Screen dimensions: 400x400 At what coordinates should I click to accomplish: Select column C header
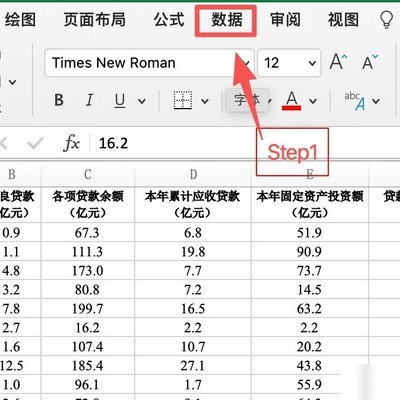click(87, 174)
